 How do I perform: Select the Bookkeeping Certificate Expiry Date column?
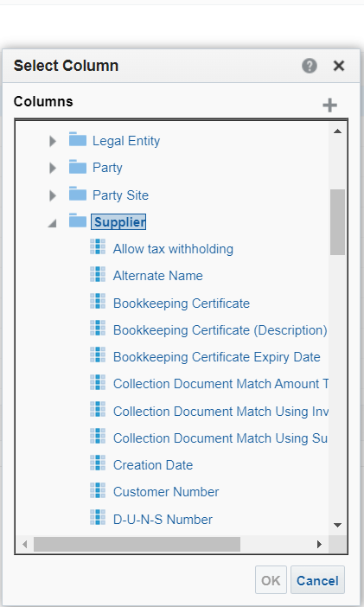tap(217, 357)
